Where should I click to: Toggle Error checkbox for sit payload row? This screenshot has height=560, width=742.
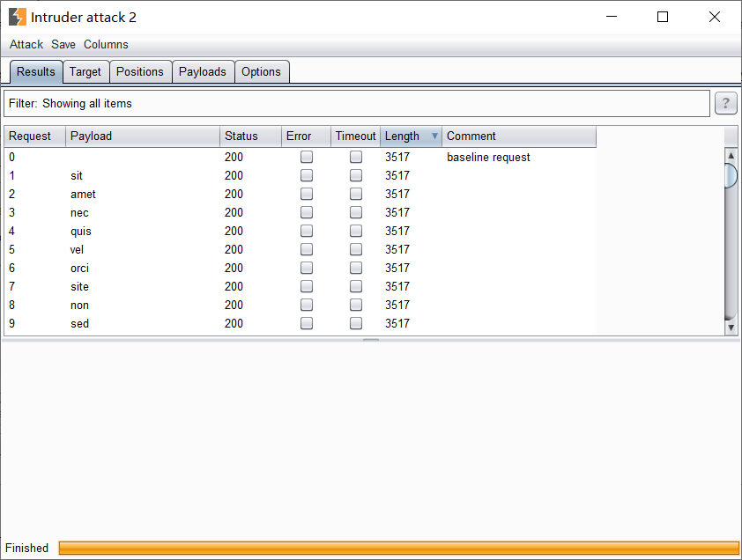tap(307, 175)
